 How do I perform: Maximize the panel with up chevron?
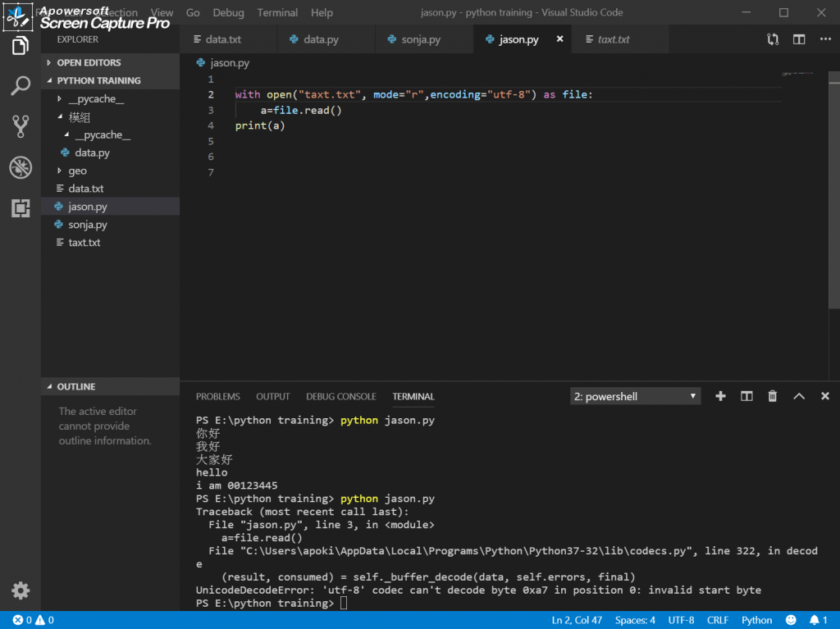[799, 396]
